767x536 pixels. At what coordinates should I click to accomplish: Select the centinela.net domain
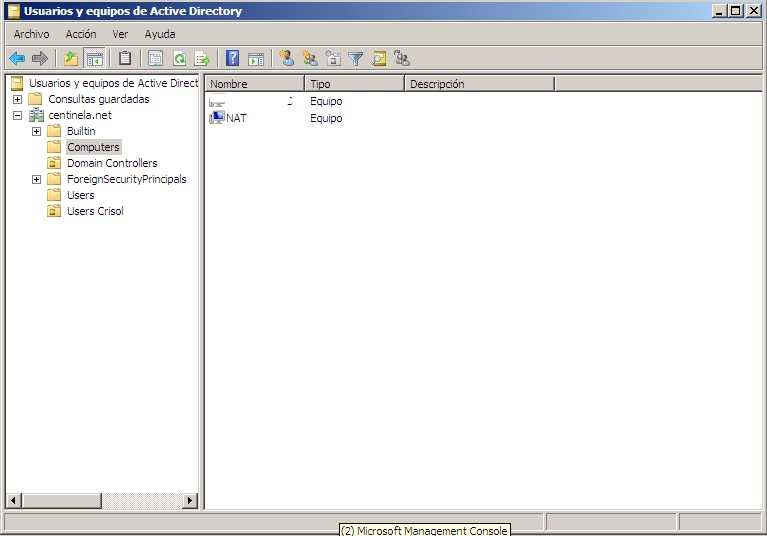[80, 115]
